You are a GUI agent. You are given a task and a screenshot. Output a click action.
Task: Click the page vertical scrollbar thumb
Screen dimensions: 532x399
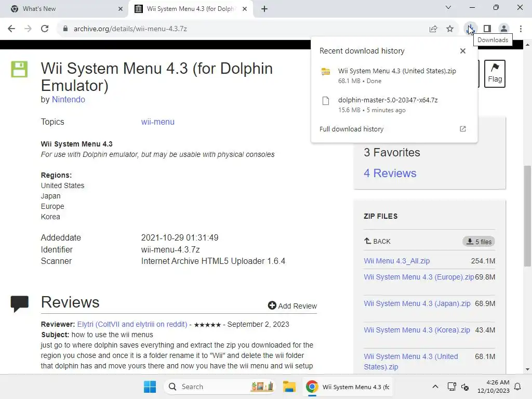click(x=527, y=216)
